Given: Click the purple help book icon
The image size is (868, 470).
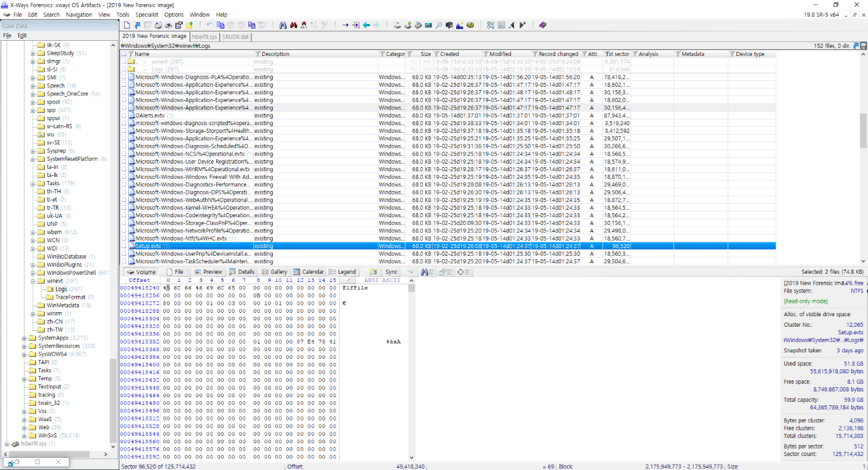Looking at the screenshot, I should point(543,25).
